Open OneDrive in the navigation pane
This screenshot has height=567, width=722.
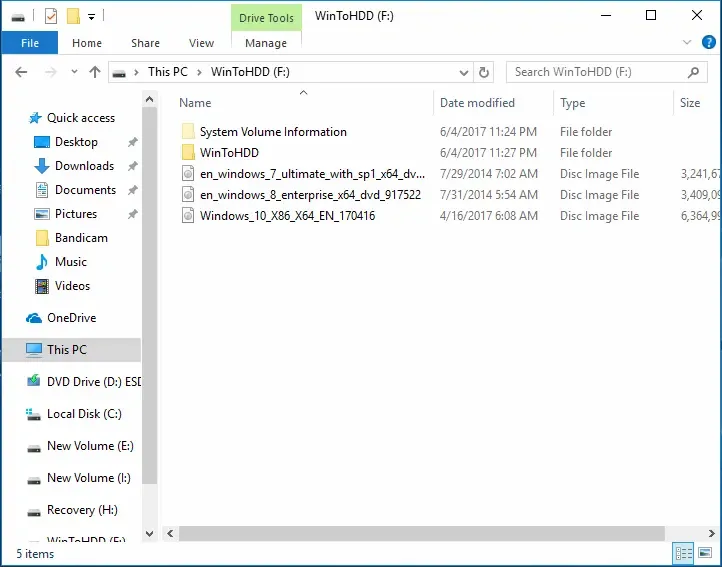71,318
